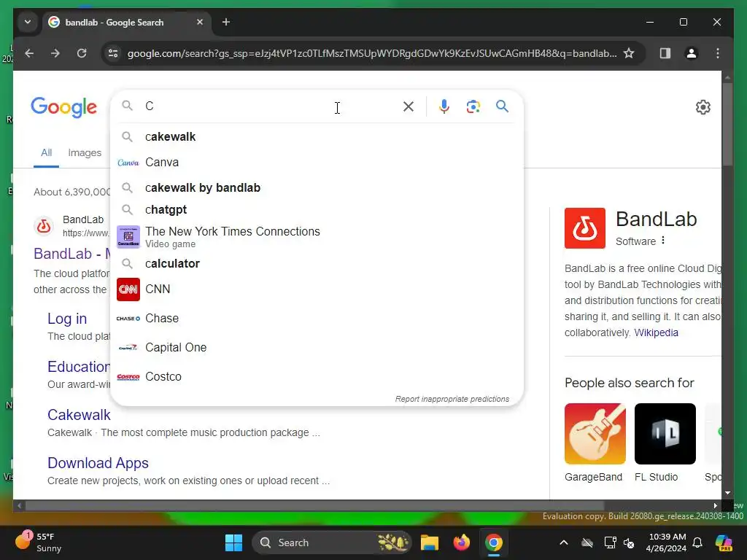Open GarageBand thumbnail in People also search

pyautogui.click(x=595, y=434)
